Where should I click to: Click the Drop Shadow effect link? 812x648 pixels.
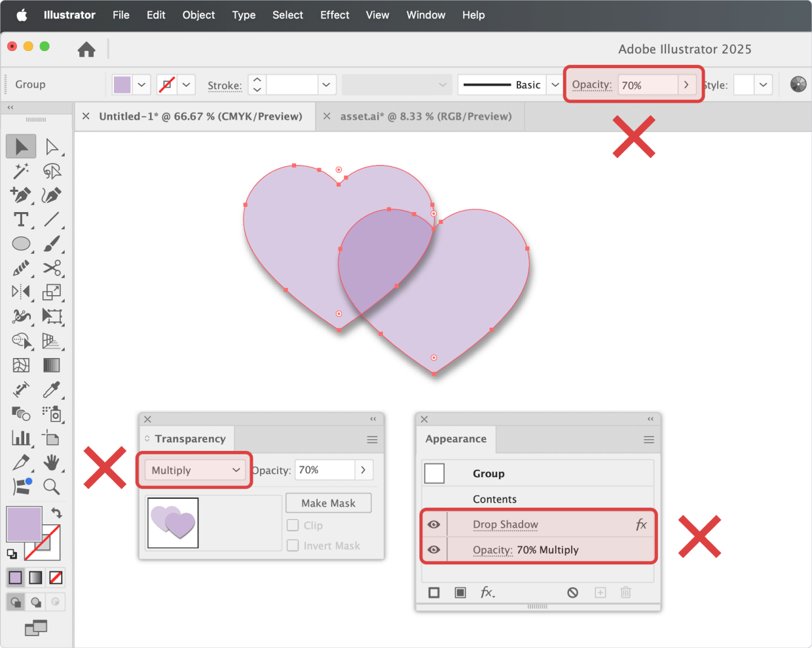point(505,524)
